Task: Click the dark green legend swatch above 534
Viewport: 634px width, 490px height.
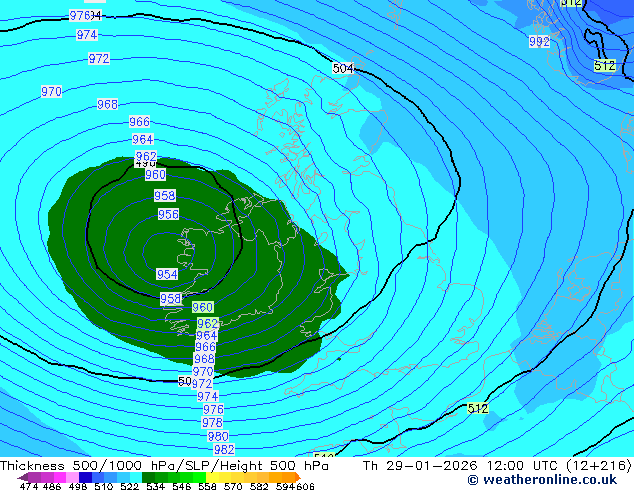Action: 146,477
